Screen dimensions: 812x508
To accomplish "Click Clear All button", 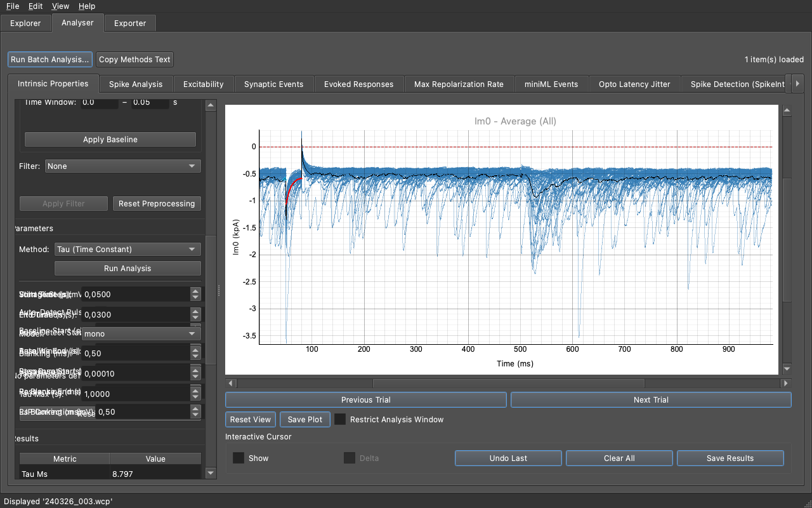I will pos(619,458).
